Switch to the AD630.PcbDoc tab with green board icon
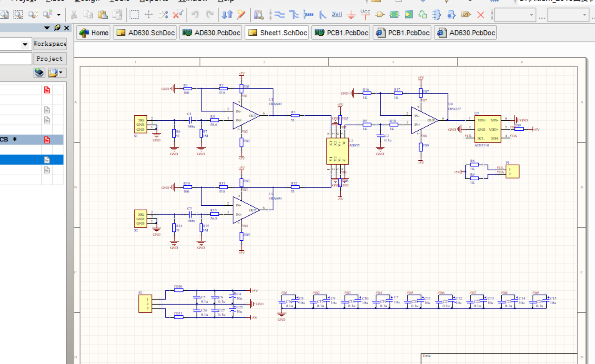This screenshot has width=595, height=364. 211,32
